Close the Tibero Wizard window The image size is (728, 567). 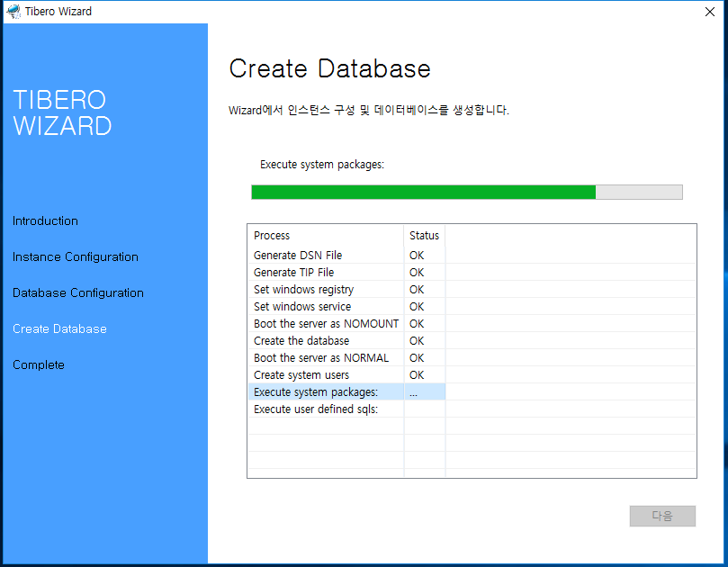tap(709, 12)
